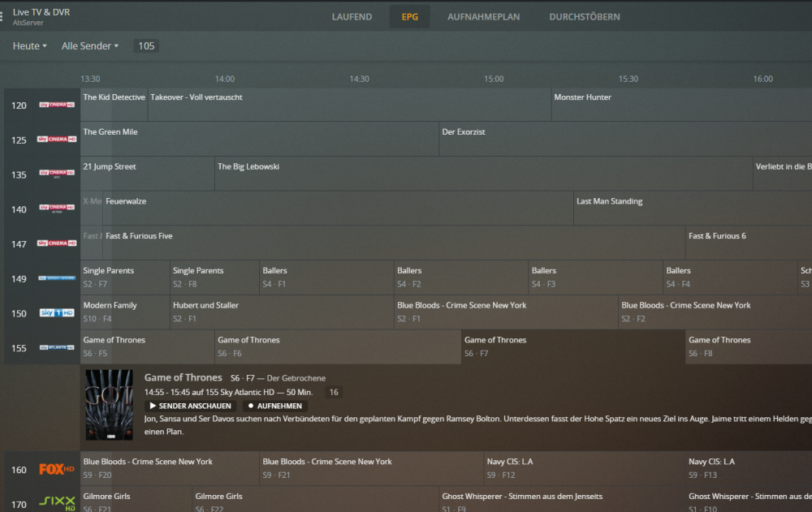
Task: Click the SENDER ANSCHAUEN button
Action: point(190,406)
